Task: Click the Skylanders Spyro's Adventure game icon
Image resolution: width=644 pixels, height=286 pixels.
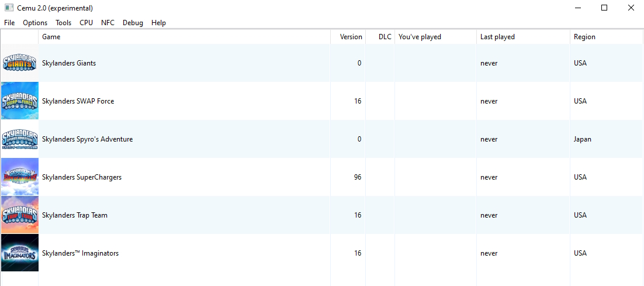Action: coord(20,139)
